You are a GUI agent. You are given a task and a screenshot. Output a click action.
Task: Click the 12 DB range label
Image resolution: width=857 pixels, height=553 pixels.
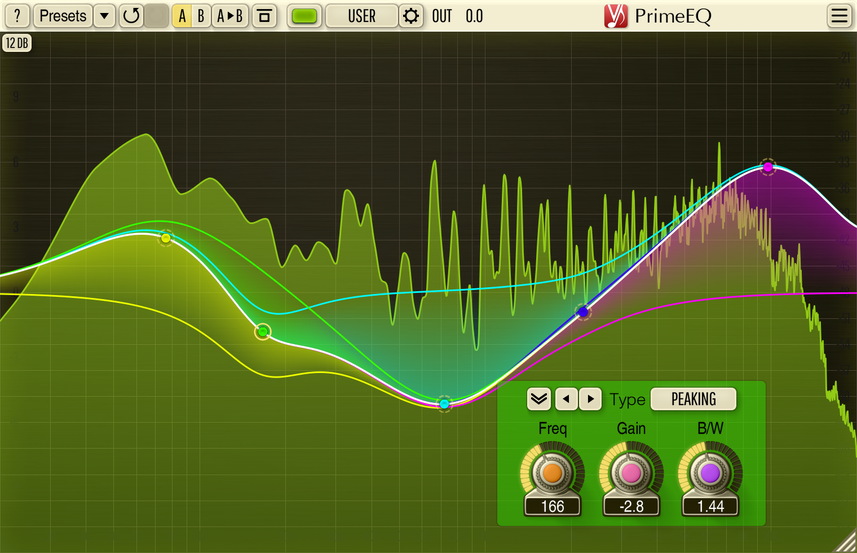pyautogui.click(x=17, y=43)
